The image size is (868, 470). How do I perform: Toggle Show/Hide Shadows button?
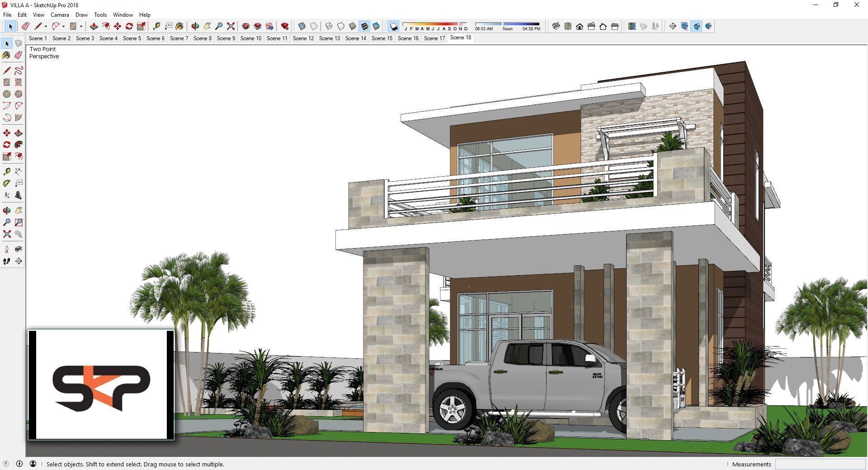coord(394,26)
